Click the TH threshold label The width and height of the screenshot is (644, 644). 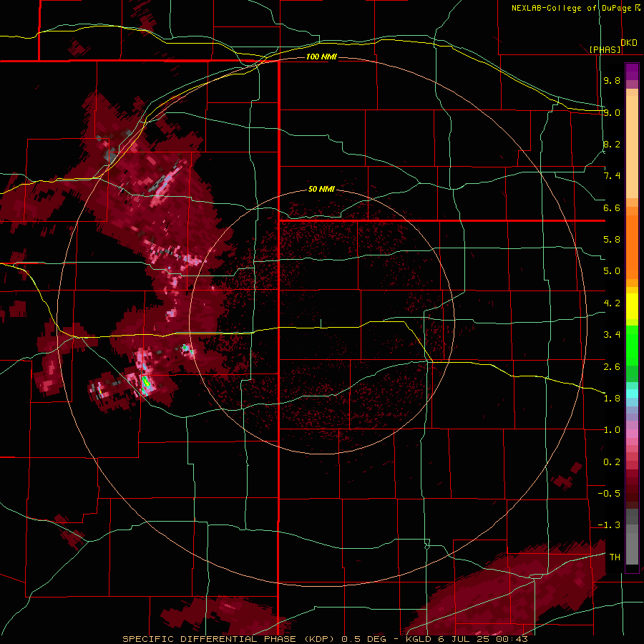[615, 557]
